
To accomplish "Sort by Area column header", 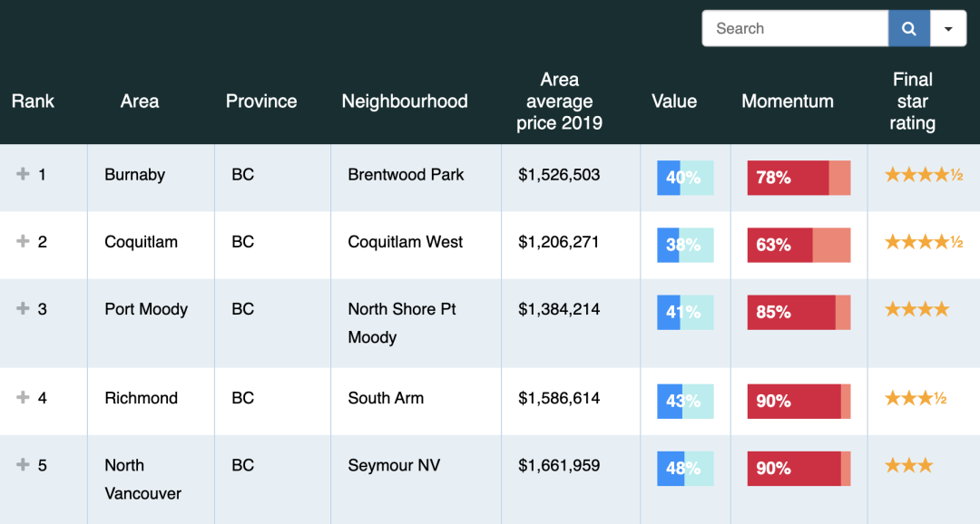I will [x=140, y=102].
